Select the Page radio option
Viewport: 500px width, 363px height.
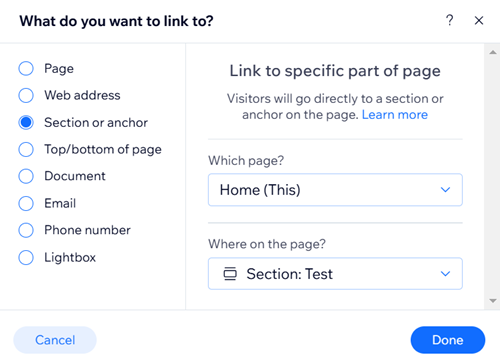26,68
